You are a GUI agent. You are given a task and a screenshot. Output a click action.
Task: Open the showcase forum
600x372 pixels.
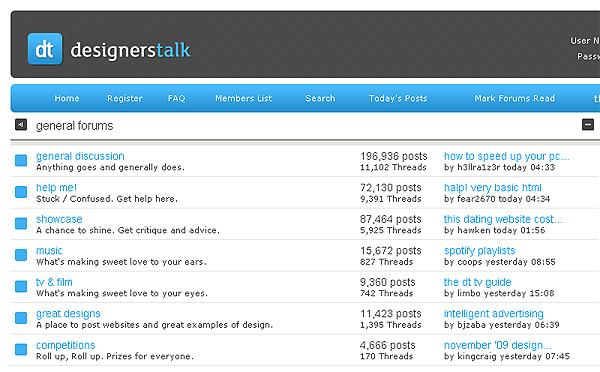point(59,219)
